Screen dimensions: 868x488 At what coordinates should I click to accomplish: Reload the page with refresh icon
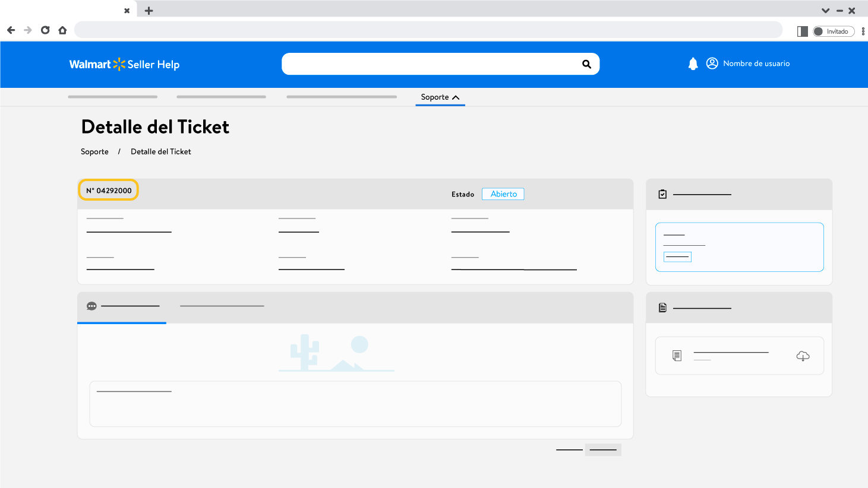(45, 30)
